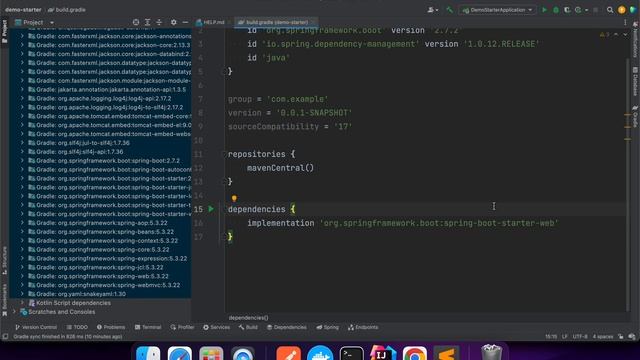Toggle the Structure tool window side tab
This screenshot has width=640, height=360.
point(4,260)
